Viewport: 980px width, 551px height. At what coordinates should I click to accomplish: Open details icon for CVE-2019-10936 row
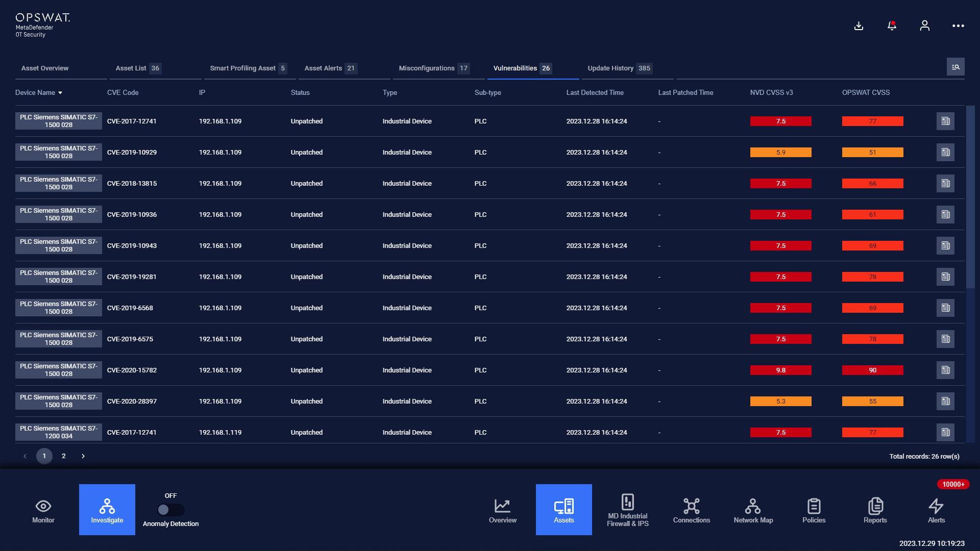945,214
